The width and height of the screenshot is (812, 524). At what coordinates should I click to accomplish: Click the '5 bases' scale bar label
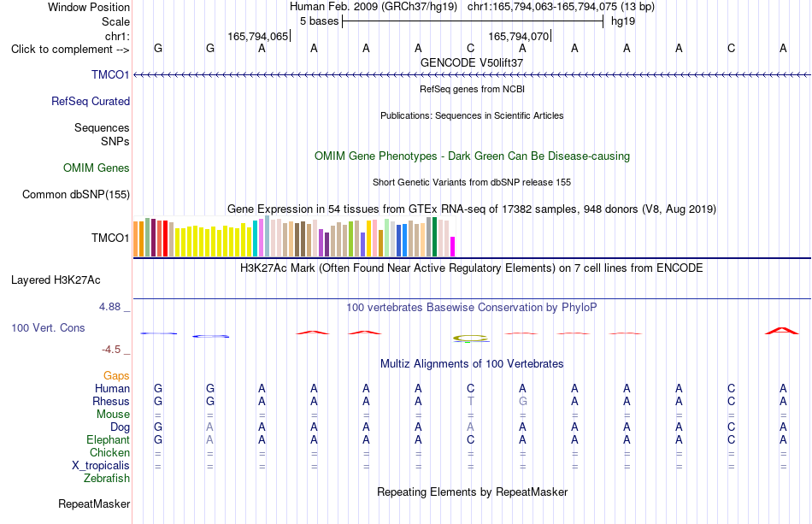tap(319, 21)
